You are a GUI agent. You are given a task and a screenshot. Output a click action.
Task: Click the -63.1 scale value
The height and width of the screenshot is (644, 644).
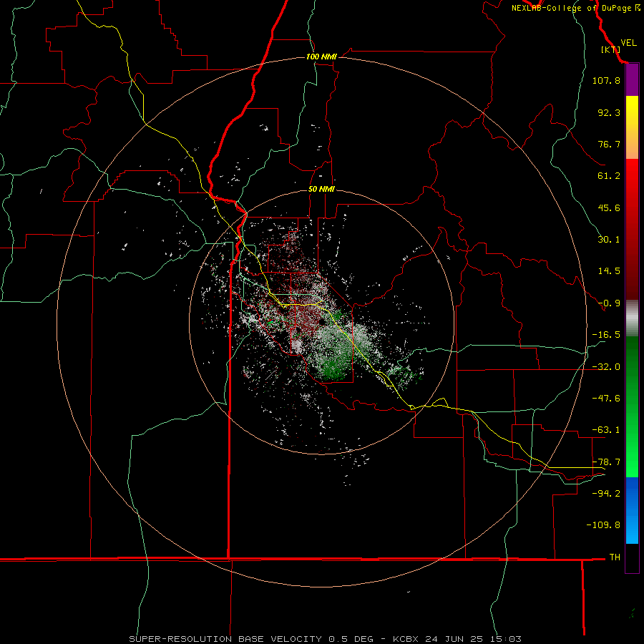(606, 430)
